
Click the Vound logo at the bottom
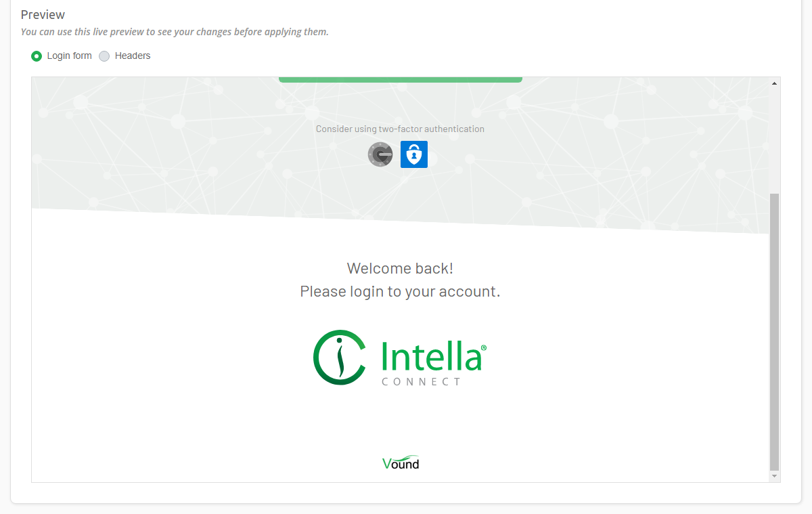click(x=400, y=463)
